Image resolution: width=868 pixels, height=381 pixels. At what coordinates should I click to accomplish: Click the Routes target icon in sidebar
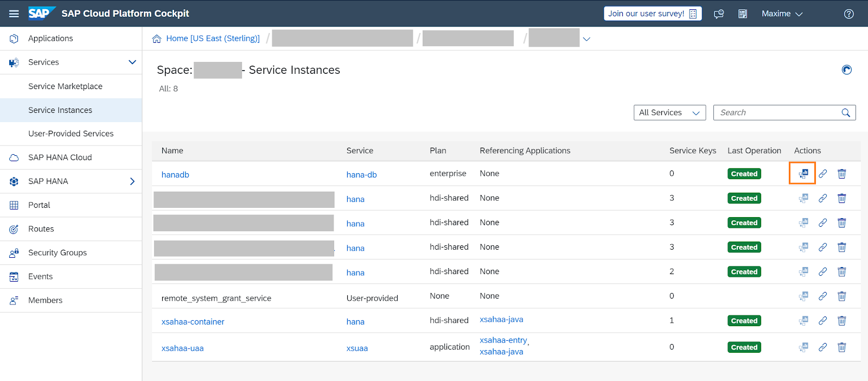[14, 229]
